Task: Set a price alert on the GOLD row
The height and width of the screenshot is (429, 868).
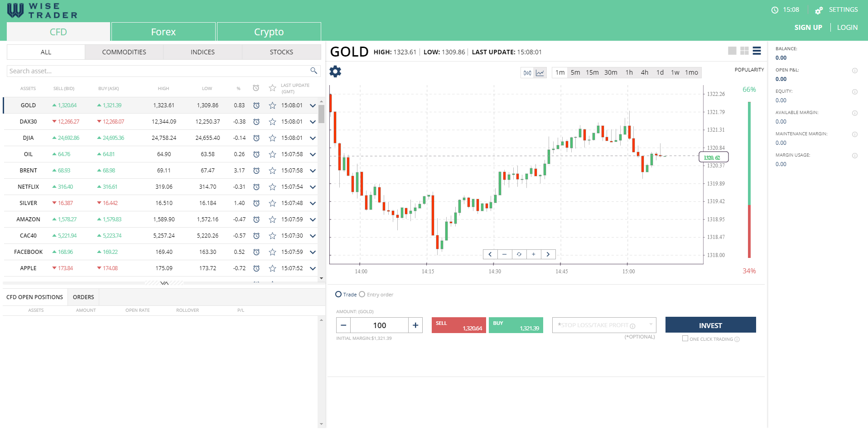Action: click(x=256, y=105)
